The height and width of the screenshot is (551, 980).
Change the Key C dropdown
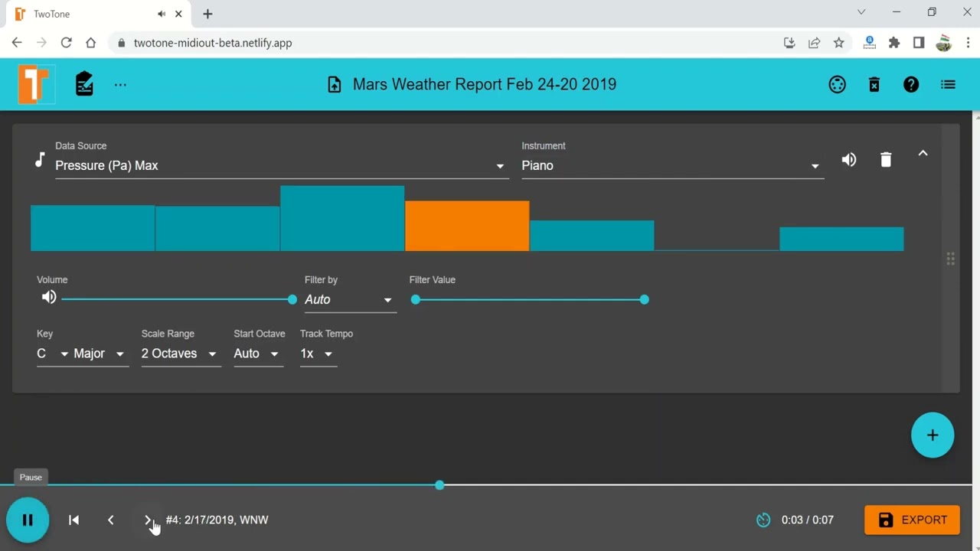[x=53, y=354]
